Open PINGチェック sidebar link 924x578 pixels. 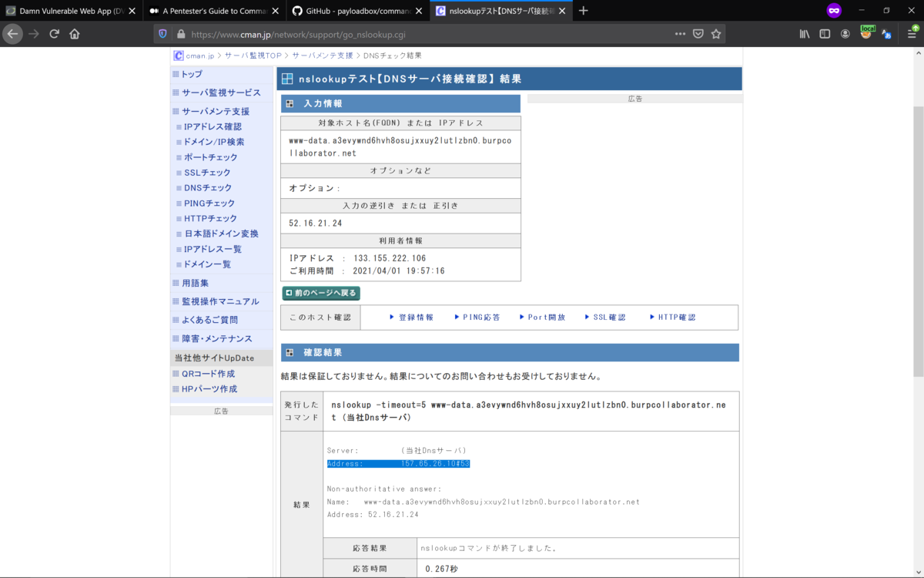[209, 203]
